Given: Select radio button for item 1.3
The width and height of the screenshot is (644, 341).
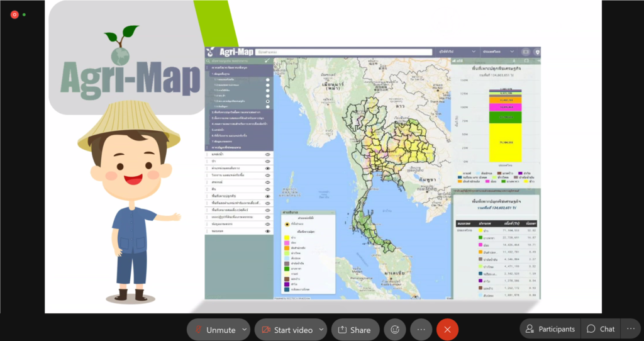Looking at the screenshot, I should [268, 91].
